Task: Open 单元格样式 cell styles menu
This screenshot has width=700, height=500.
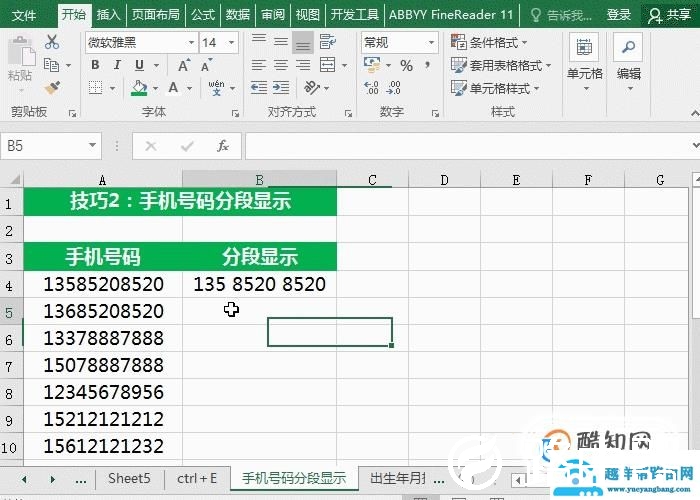Action: [x=496, y=88]
